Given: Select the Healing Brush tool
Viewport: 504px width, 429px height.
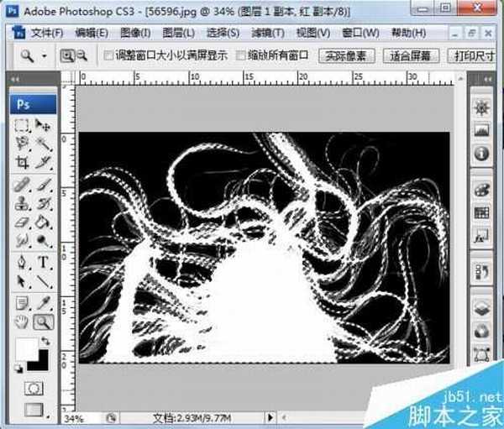Looking at the screenshot, I should click(22, 185).
